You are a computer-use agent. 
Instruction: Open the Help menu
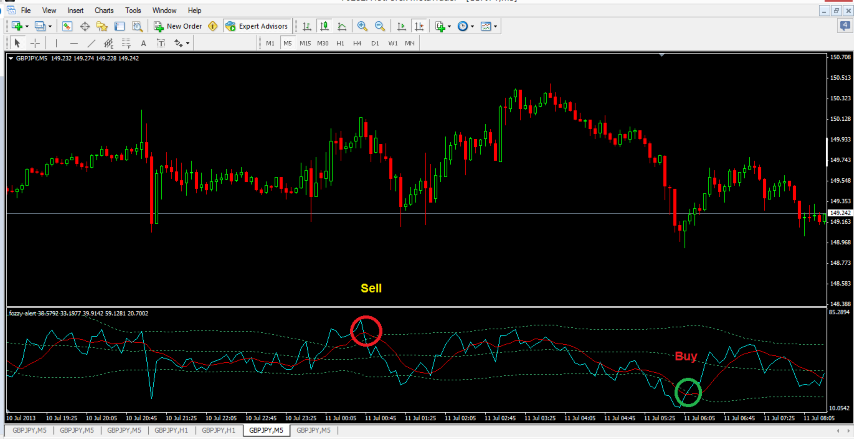pyautogui.click(x=194, y=10)
